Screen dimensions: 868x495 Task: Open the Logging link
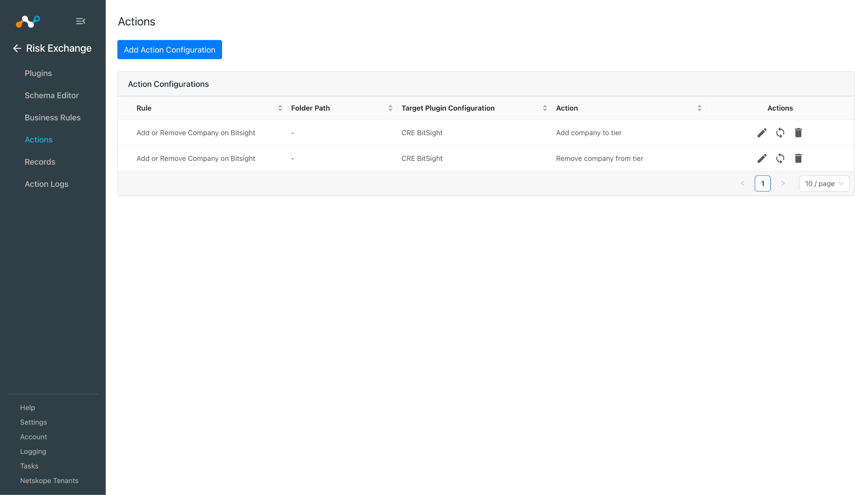(x=33, y=451)
